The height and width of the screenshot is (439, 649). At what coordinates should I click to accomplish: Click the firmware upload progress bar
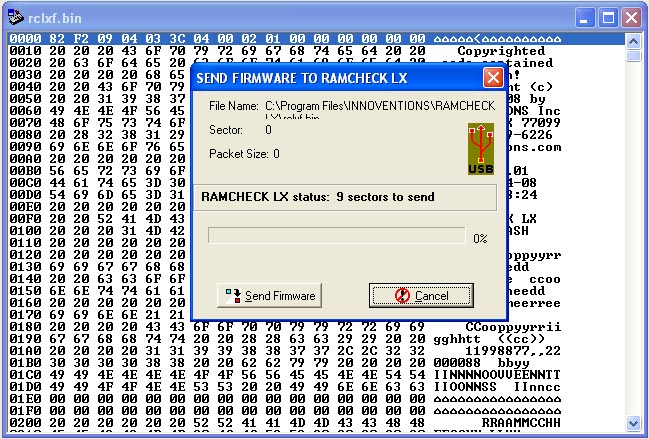337,235
